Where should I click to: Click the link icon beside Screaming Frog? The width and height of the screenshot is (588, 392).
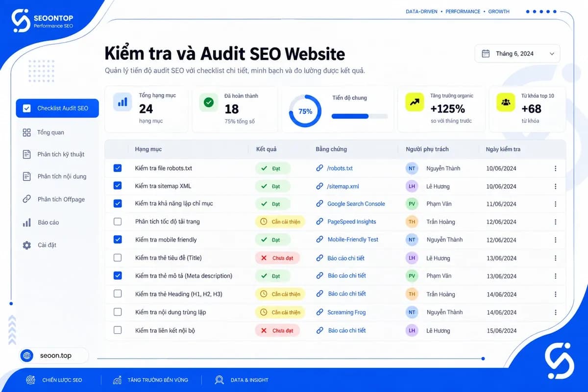pyautogui.click(x=320, y=312)
